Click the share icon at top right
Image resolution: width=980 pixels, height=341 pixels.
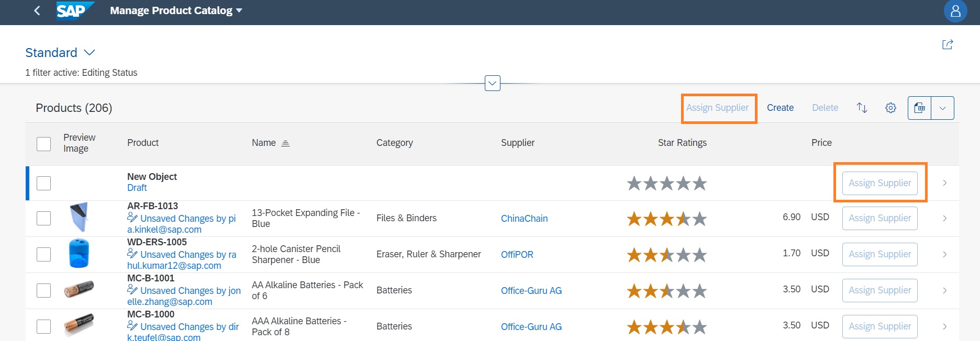(x=947, y=45)
